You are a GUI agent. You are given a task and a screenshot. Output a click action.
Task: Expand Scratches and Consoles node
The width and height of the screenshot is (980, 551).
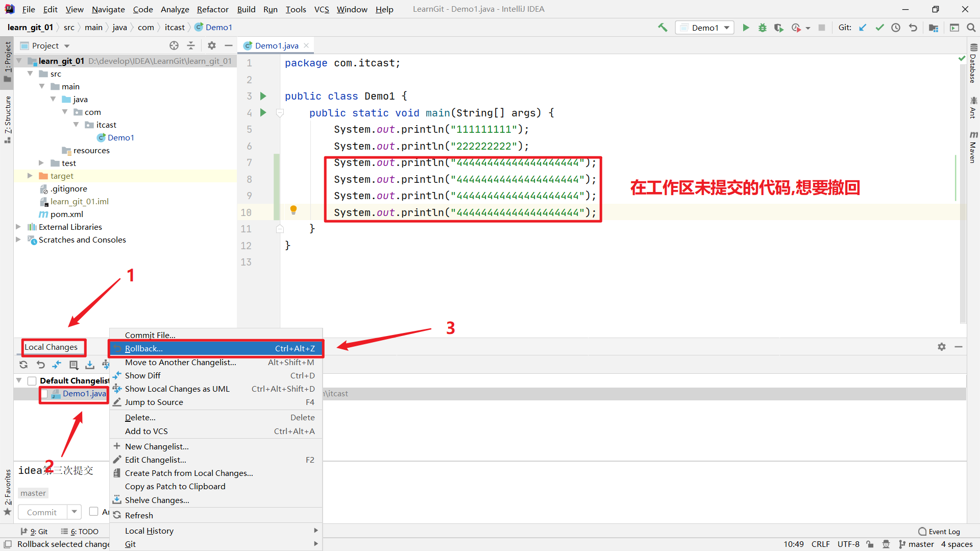[x=18, y=239]
